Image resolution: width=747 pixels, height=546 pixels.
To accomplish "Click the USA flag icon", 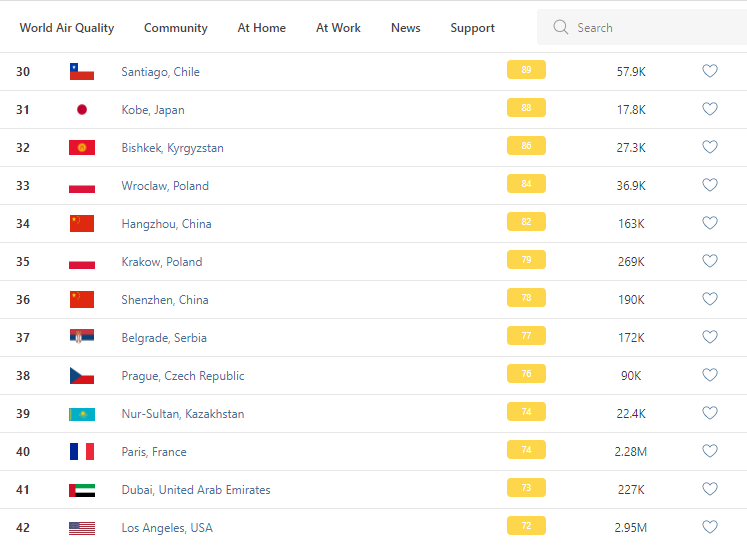I will click(x=82, y=528).
